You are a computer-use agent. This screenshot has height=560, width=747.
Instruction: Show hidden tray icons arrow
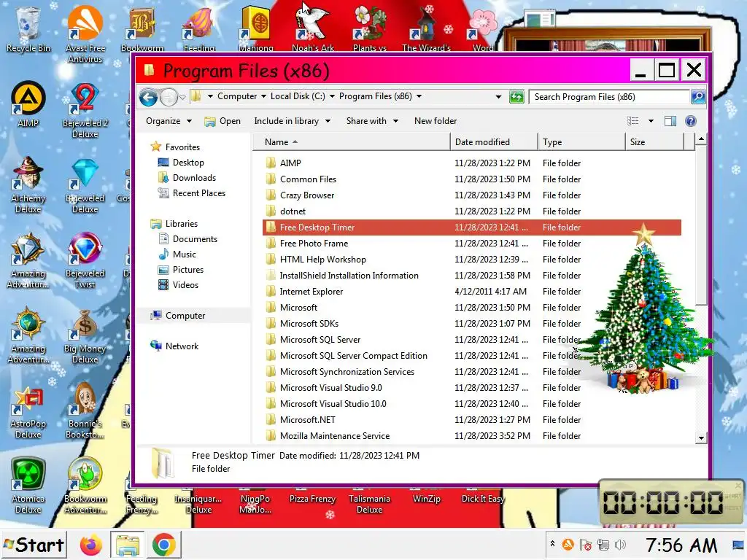[x=552, y=543]
